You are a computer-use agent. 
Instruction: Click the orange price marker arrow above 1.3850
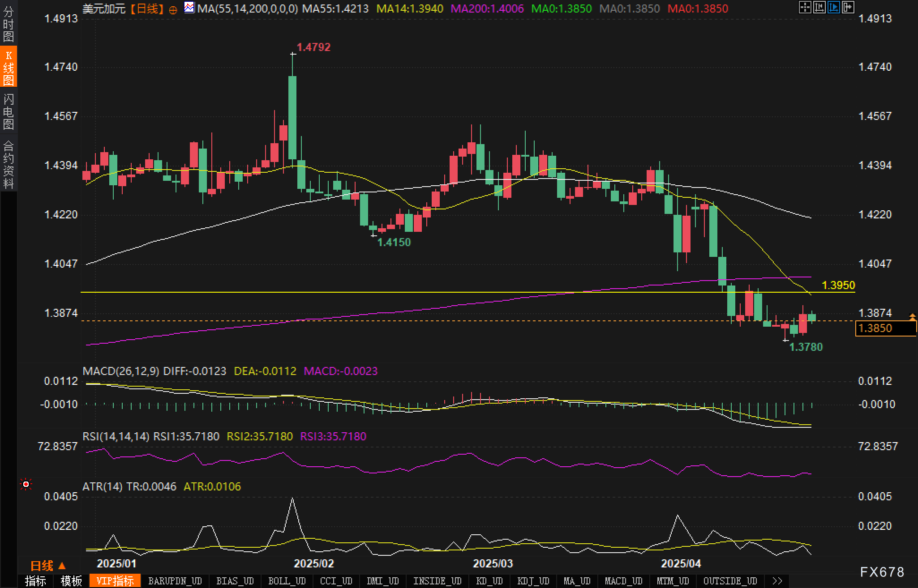[912, 317]
